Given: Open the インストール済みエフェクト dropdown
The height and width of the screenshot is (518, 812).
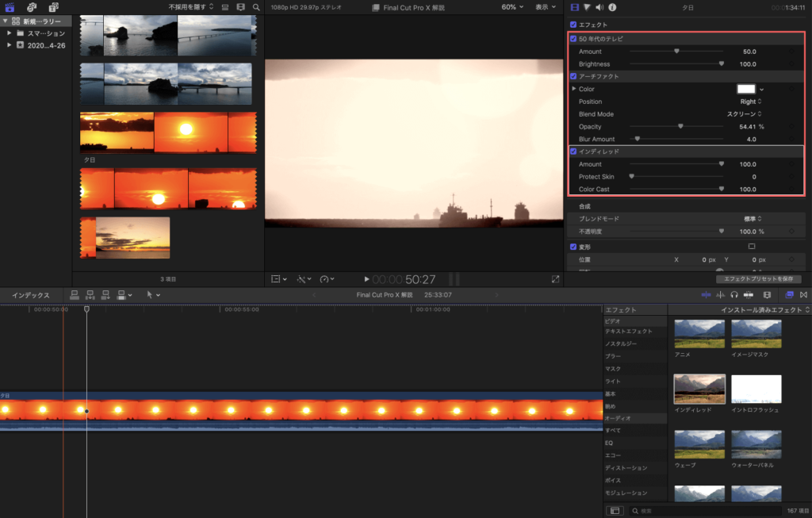Looking at the screenshot, I should [765, 309].
